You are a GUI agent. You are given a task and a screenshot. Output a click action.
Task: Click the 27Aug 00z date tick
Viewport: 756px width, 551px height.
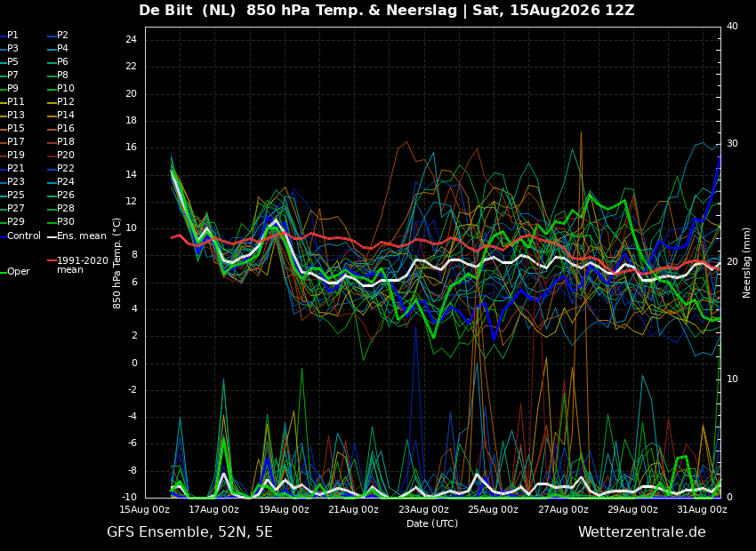[x=563, y=509]
